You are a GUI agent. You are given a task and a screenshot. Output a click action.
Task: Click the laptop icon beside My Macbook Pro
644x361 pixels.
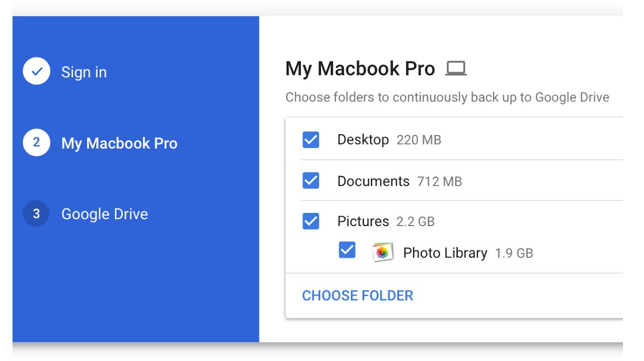456,69
